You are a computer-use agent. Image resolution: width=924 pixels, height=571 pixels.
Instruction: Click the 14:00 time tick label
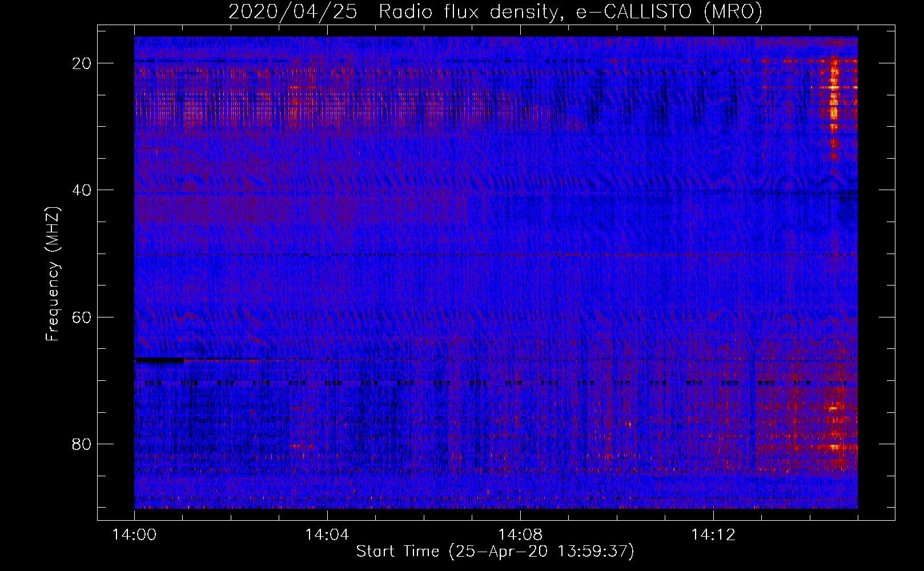(135, 535)
